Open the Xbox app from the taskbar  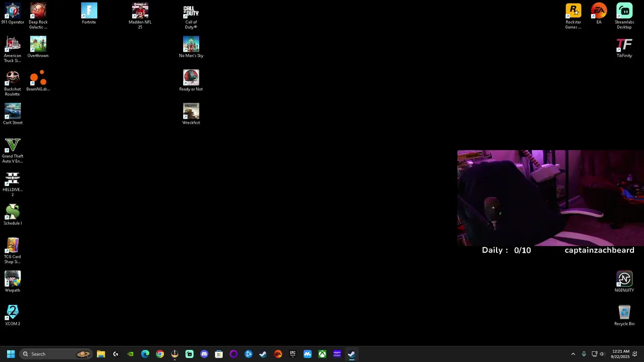point(322,354)
